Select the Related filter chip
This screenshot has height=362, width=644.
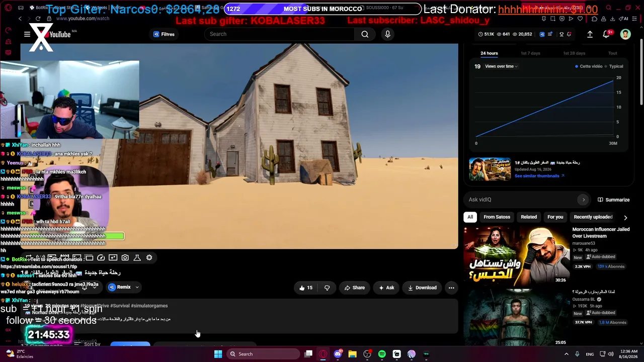[x=529, y=217]
